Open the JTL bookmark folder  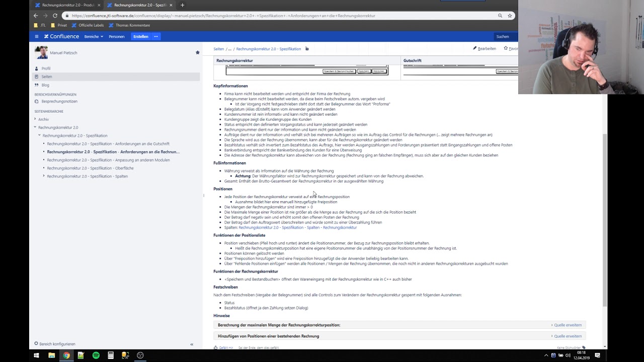pyautogui.click(x=40, y=25)
